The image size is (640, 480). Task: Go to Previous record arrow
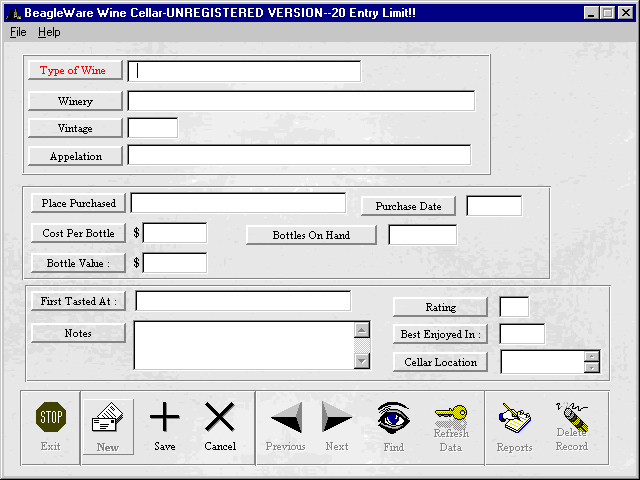click(x=286, y=418)
